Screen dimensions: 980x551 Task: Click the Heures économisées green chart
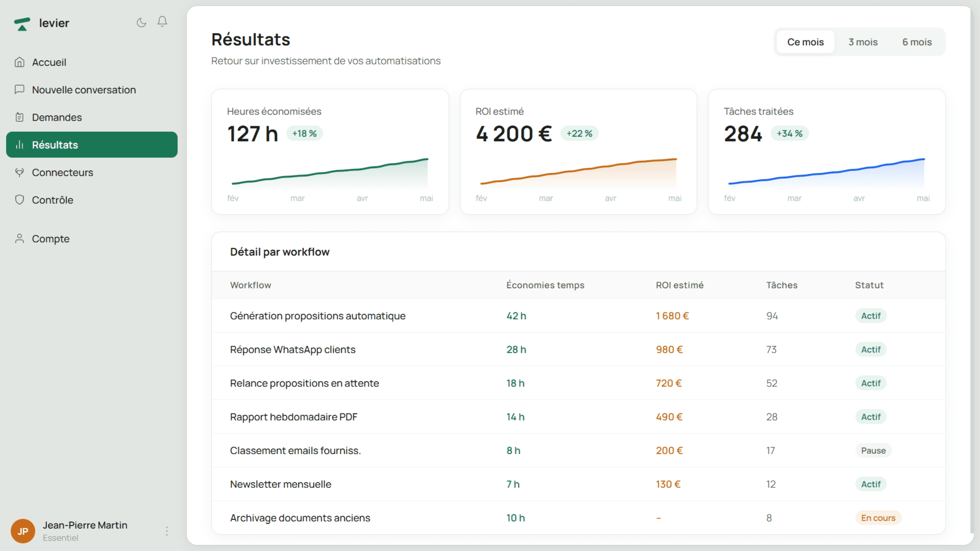[330, 173]
